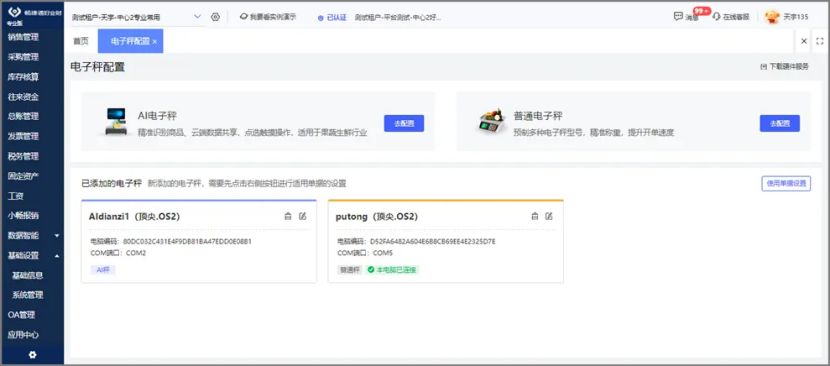Open the tenant selector dropdown
Viewport: 830px width, 366px height.
137,17
